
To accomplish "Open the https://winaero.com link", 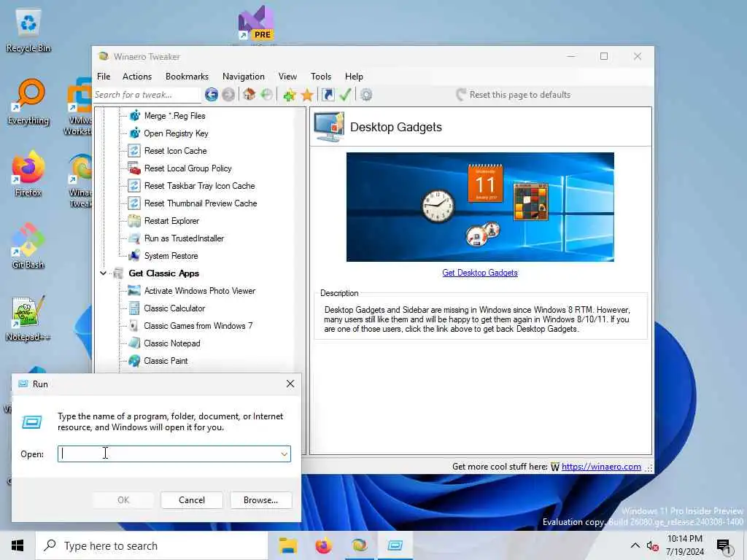I will pyautogui.click(x=601, y=467).
